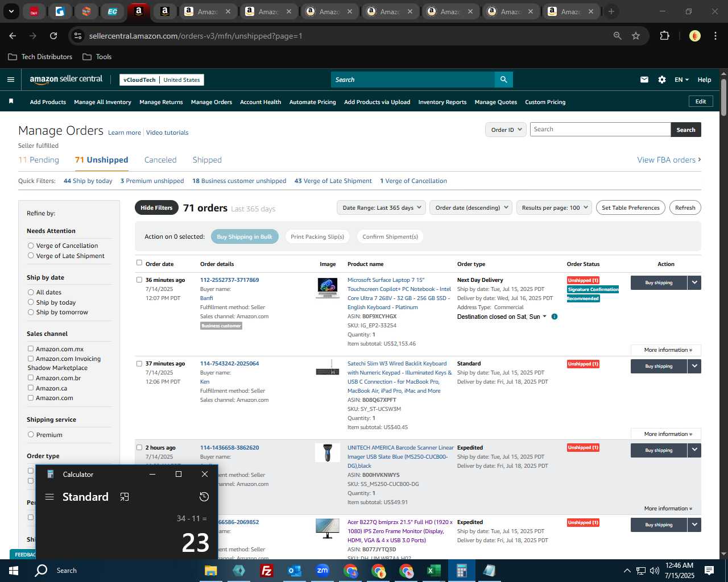
Task: Open Results per page dropdown
Action: click(x=554, y=207)
